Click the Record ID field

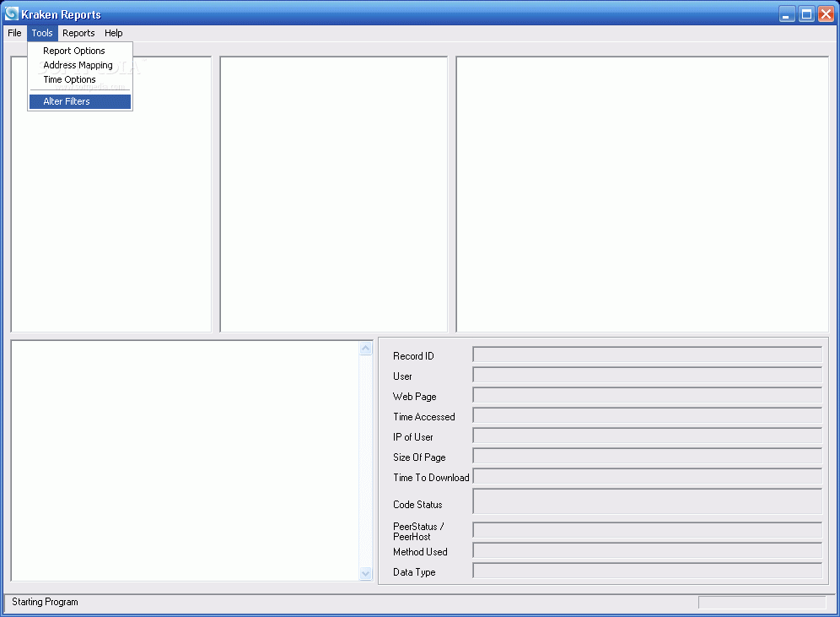click(647, 355)
